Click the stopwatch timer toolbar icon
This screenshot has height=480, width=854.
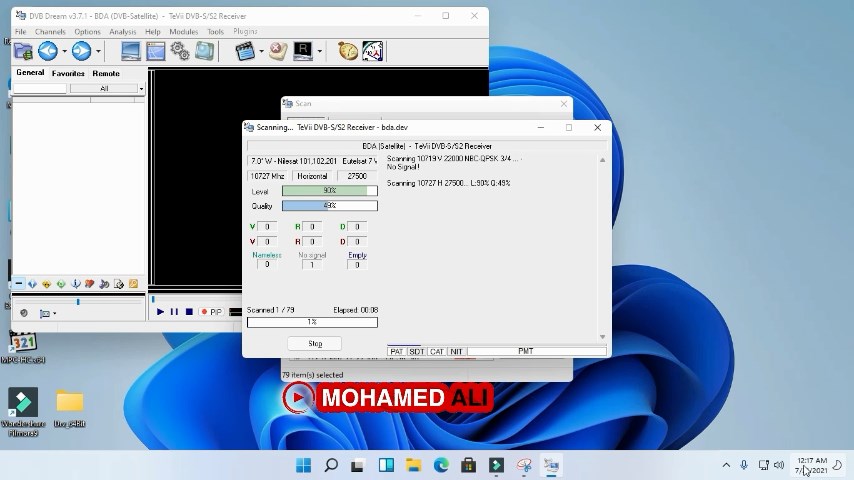(x=347, y=51)
